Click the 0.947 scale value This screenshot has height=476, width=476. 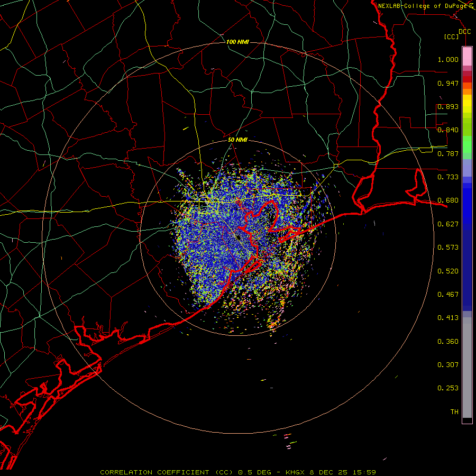coord(448,83)
